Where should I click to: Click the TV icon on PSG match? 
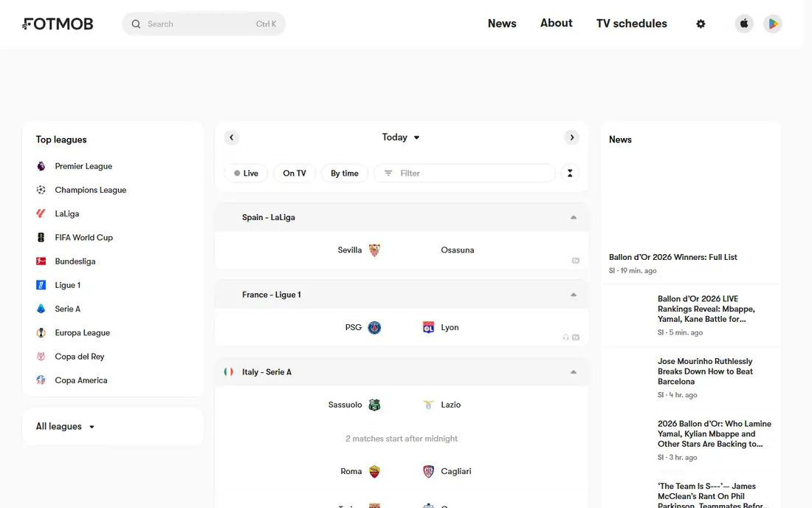(575, 337)
